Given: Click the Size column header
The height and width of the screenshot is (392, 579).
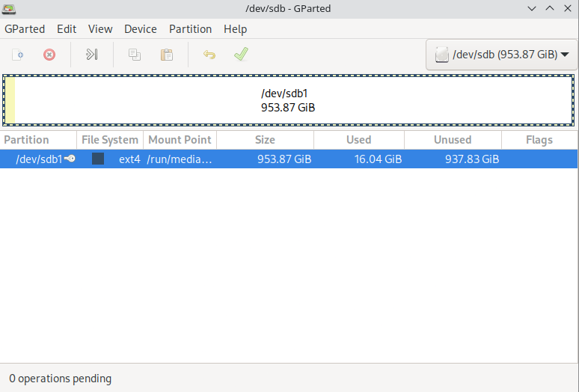Looking at the screenshot, I should 265,140.
